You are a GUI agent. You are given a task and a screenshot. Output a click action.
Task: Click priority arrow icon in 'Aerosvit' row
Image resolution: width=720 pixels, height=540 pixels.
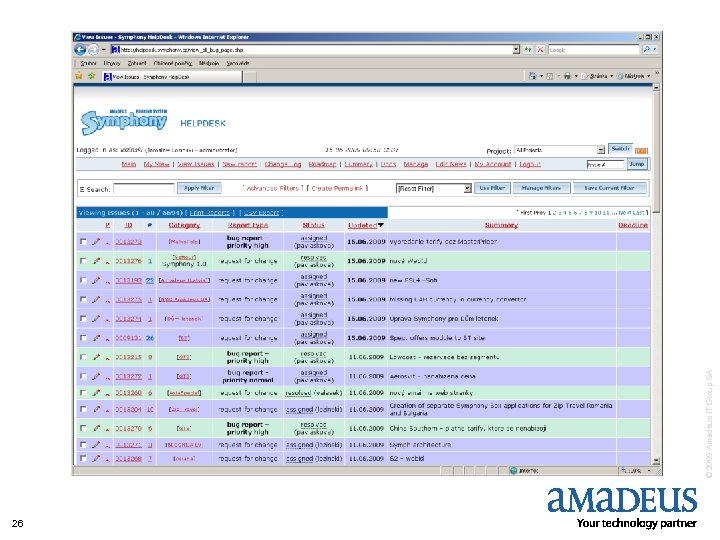(107, 377)
